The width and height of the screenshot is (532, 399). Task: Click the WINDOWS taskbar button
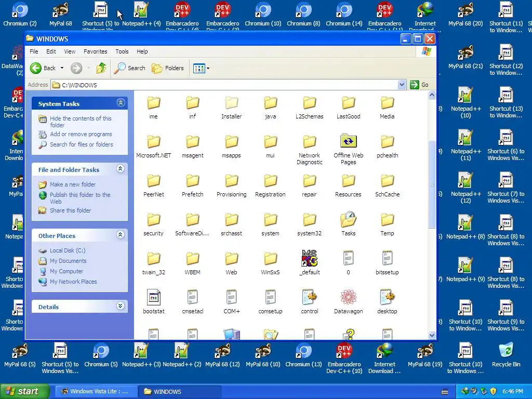pos(180,392)
